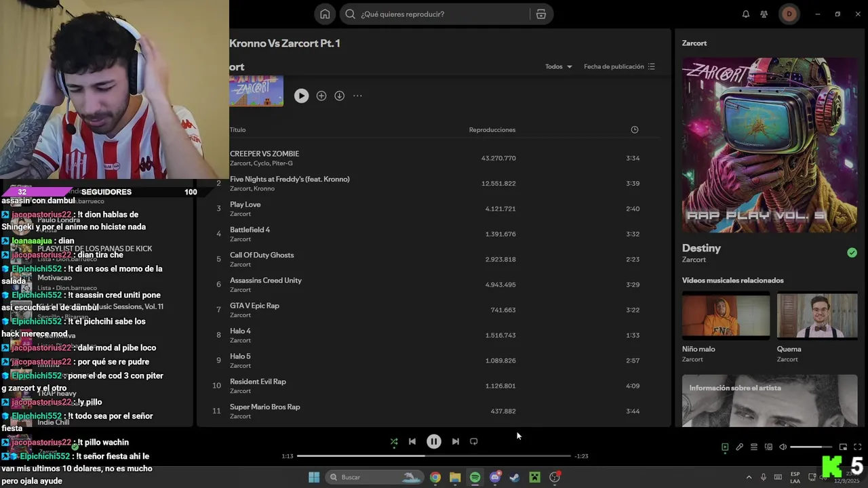Open Información sobre el artista card

[770, 401]
